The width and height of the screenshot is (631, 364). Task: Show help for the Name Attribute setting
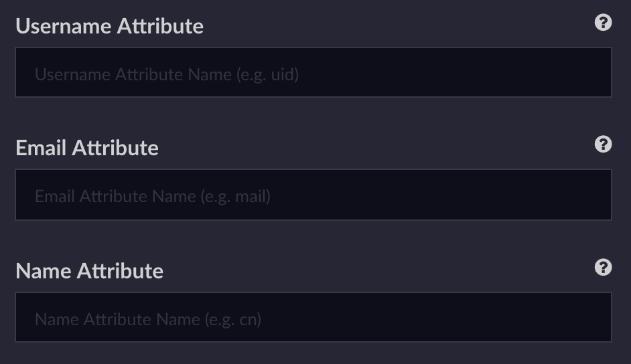click(603, 268)
